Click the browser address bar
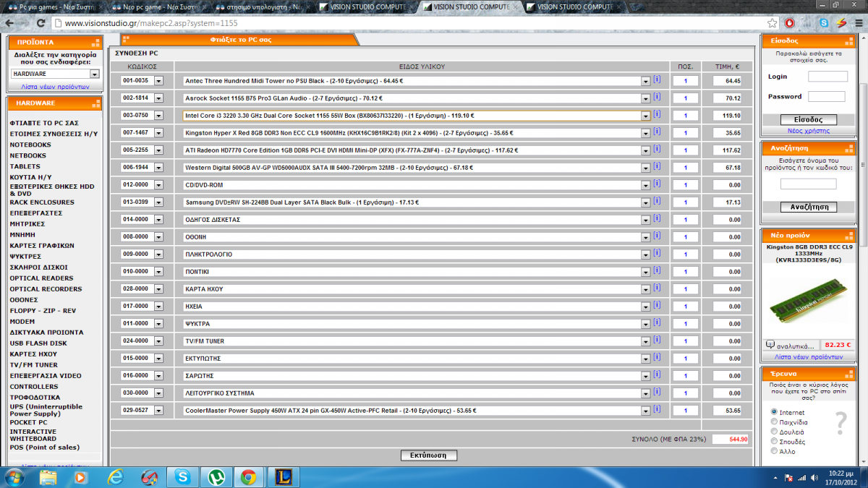The image size is (868, 488). click(x=411, y=23)
